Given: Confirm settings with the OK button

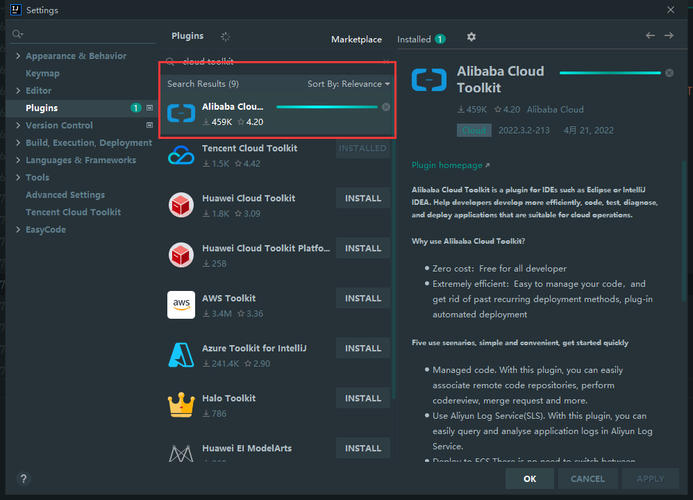Looking at the screenshot, I should [529, 479].
